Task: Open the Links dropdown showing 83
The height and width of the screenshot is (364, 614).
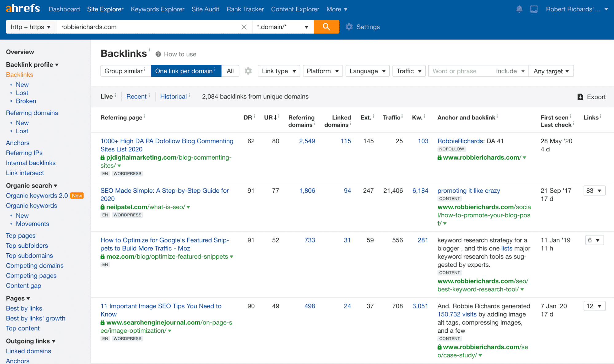Action: pyautogui.click(x=594, y=190)
